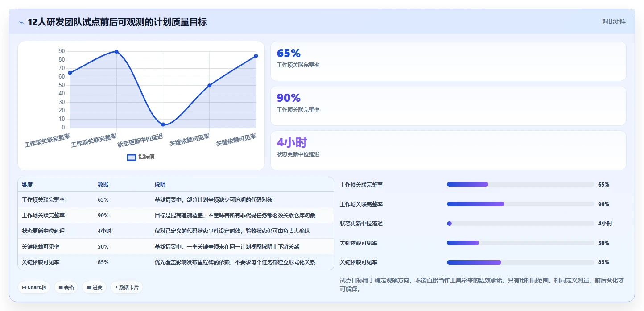This screenshot has height=311, width=644.
Task: Click the diamond icon inside the 数据卡片 chip
Action: [116, 287]
